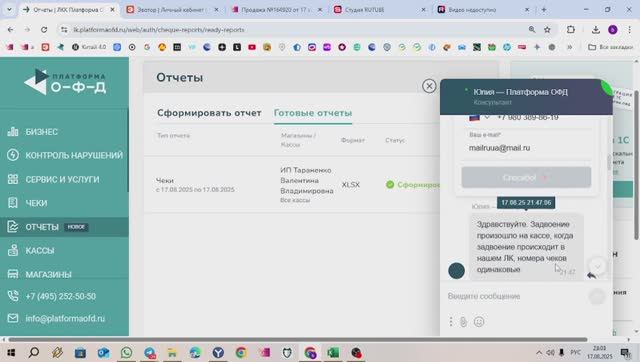Click the scroll-down chevron in chat

click(x=598, y=266)
